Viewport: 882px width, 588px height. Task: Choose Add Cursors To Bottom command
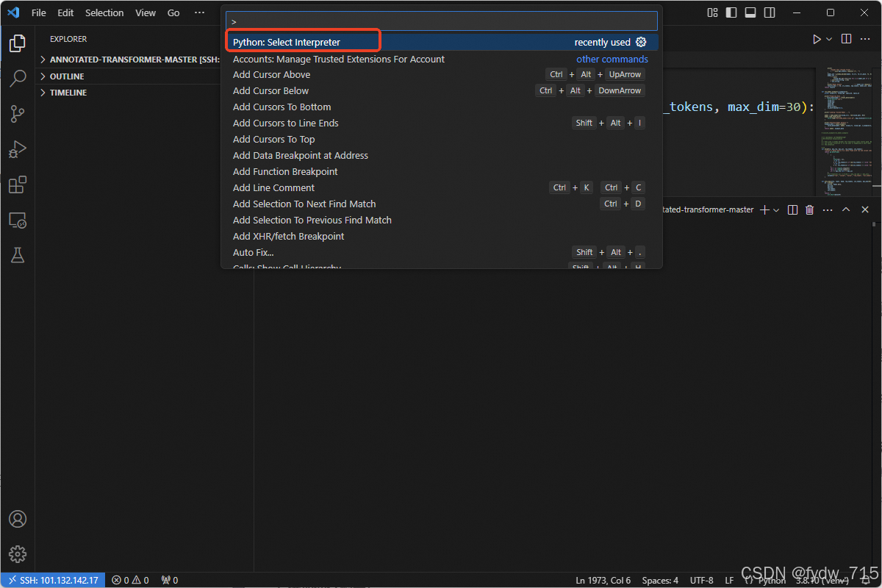point(442,107)
